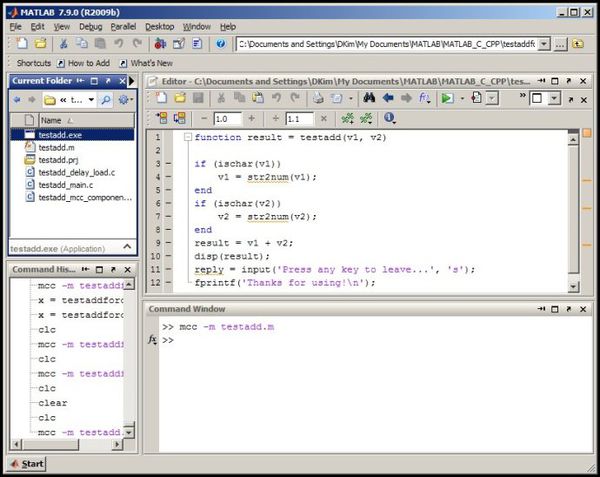Click the MATLAB Start button
Image resolution: width=600 pixels, height=477 pixels.
point(27,464)
